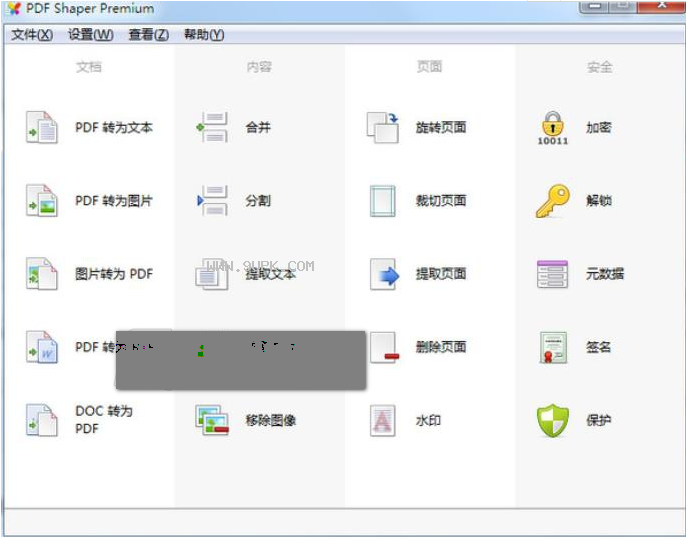Click the PDF Shaper Premium app logo
This screenshot has height=537, width=686.
coord(14,8)
